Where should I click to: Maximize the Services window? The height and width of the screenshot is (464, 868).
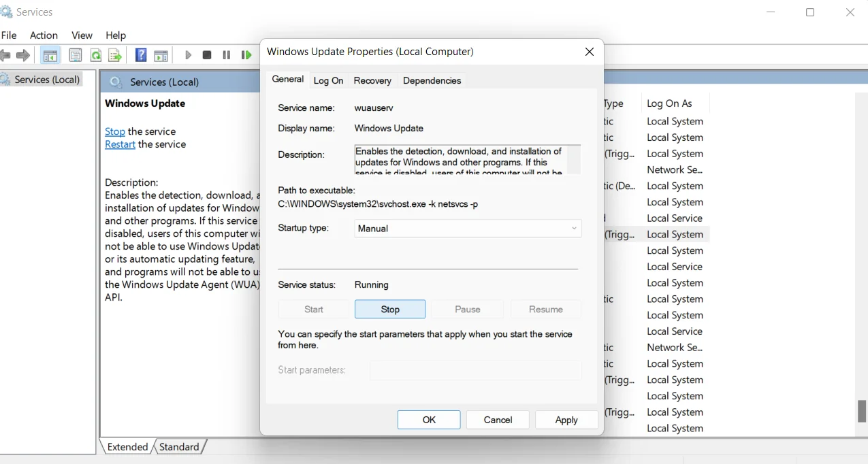(810, 12)
